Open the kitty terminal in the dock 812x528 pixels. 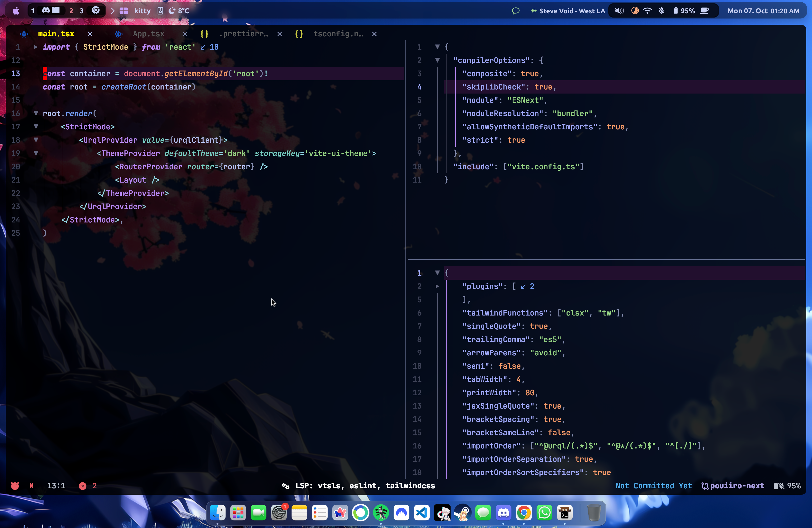[565, 512]
